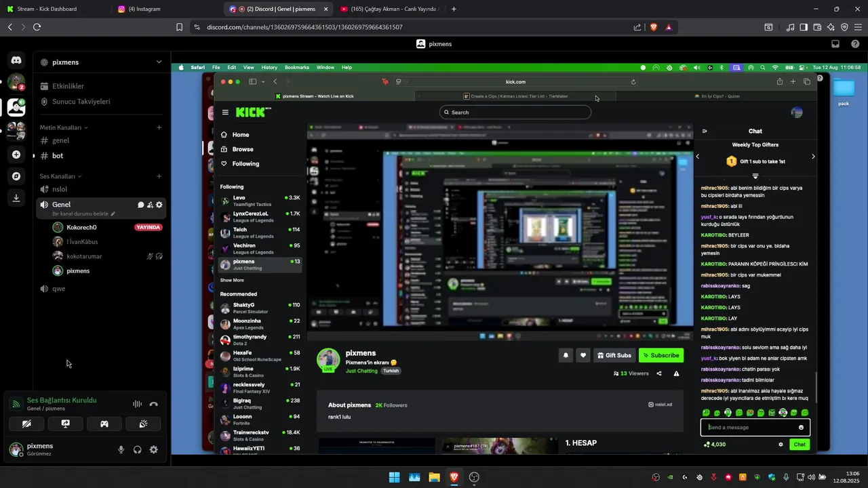
Task: Open a new Brave tab
Action: [x=454, y=9]
